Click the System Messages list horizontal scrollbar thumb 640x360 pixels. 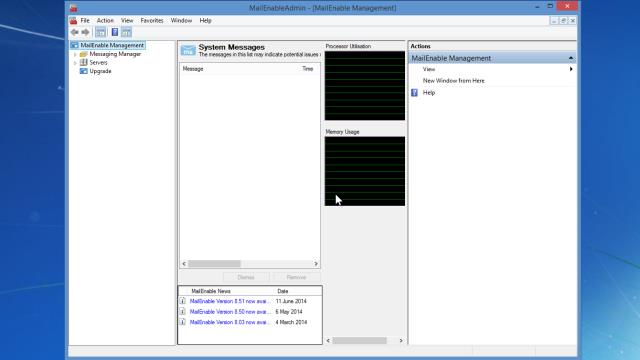coord(214,264)
